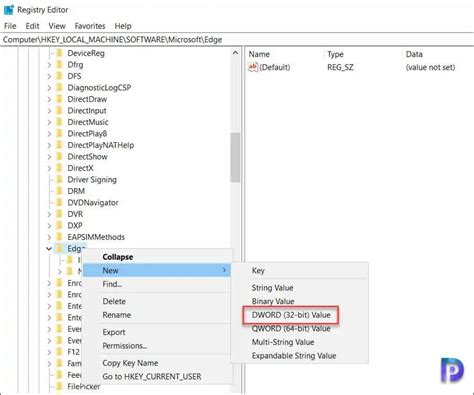This screenshot has height=395, width=474.
Task: Collapse the Edge key with its chevron
Action: pyautogui.click(x=49, y=249)
